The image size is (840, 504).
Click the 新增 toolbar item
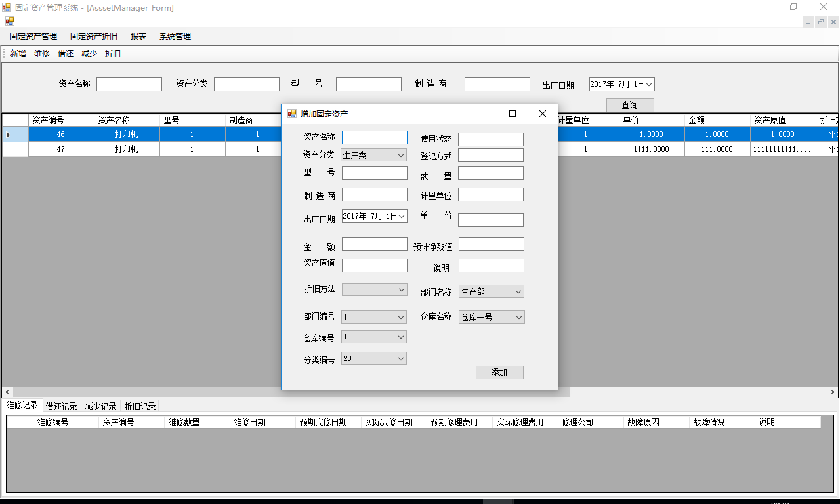point(18,54)
